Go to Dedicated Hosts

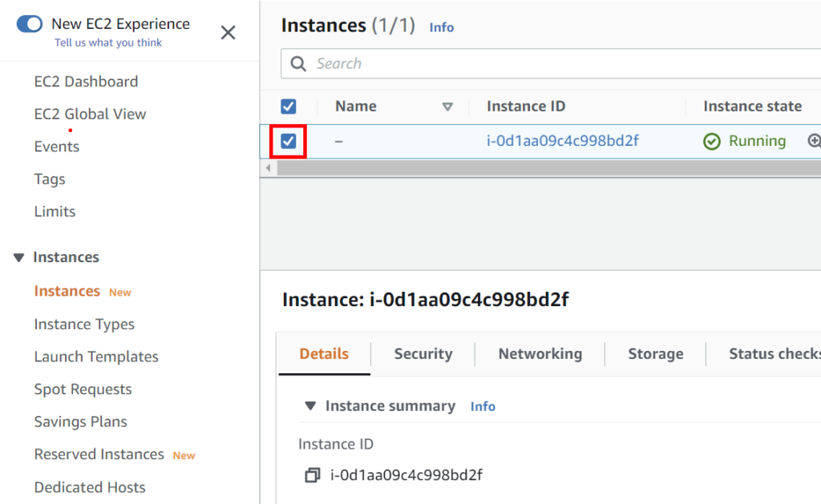(x=90, y=487)
